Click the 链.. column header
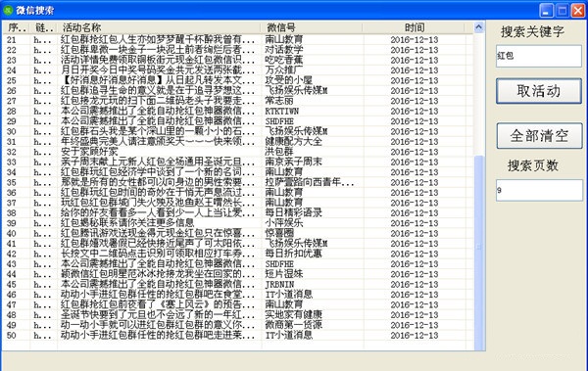Screen dimensions: 588x371 pyautogui.click(x=44, y=27)
